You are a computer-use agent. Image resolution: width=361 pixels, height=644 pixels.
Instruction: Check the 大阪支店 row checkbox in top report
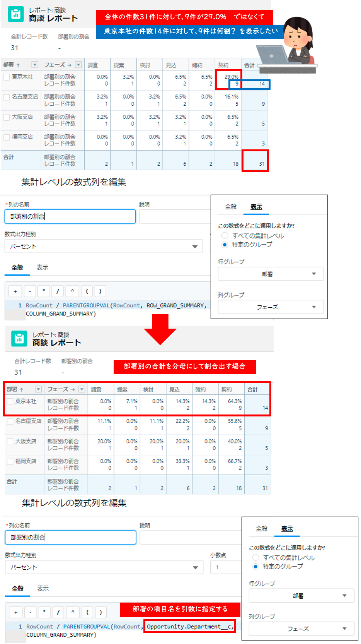tap(7, 117)
